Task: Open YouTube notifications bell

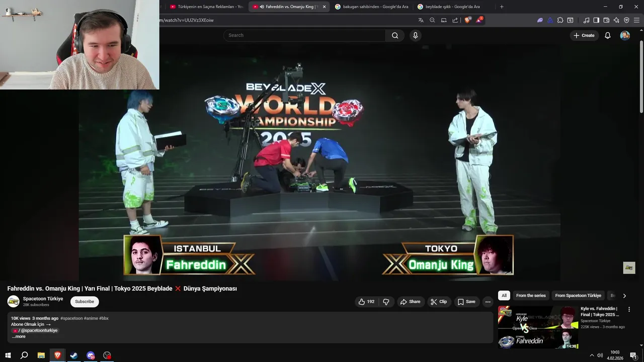Action: 608,35
